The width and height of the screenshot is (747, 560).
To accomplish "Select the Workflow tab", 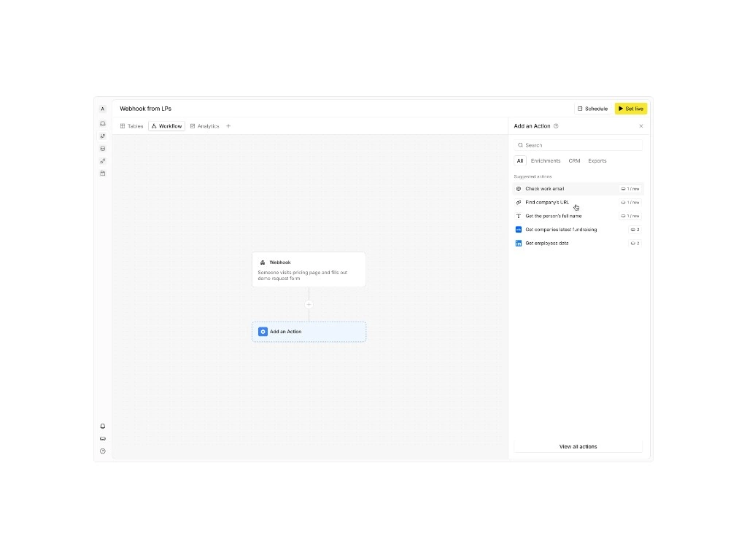I will click(167, 126).
